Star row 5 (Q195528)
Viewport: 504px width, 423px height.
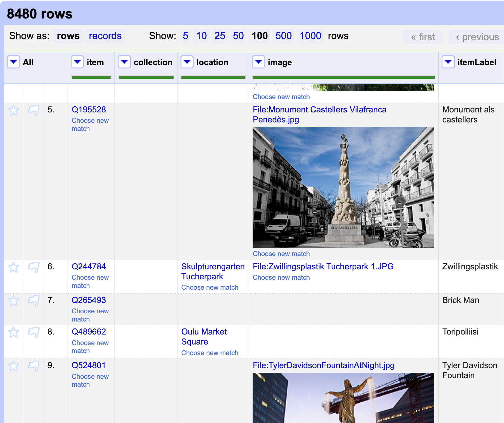click(x=14, y=110)
